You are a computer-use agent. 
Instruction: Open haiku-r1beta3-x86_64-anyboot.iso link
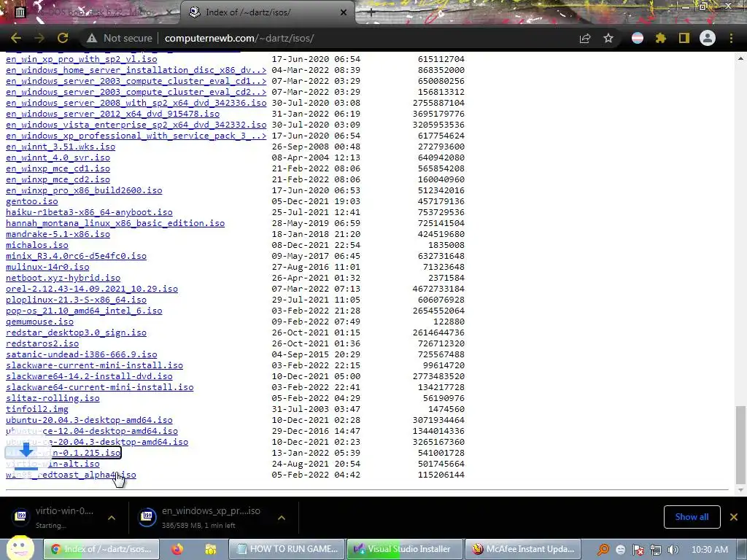pyautogui.click(x=89, y=212)
